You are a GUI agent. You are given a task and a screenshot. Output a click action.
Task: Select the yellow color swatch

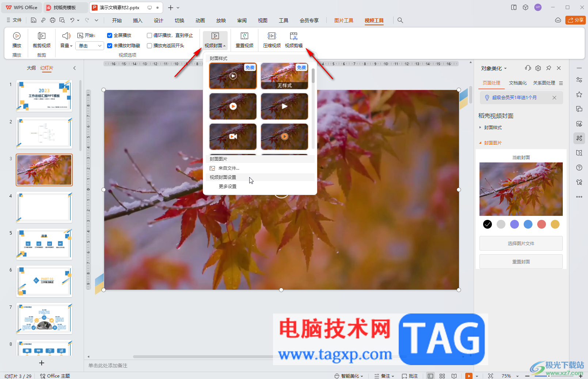tap(555, 224)
